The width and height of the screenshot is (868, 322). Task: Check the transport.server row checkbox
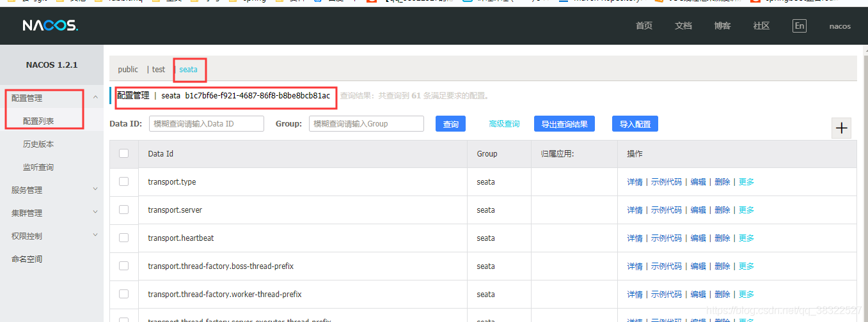click(x=124, y=210)
